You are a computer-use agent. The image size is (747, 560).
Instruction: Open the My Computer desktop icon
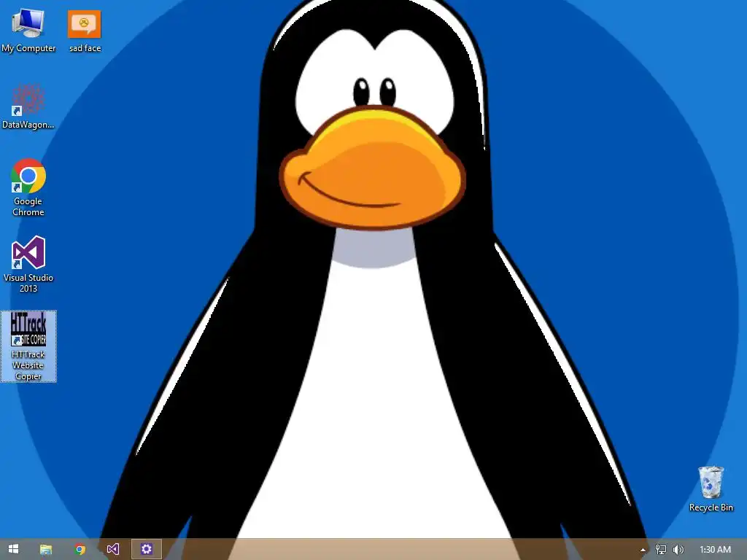pos(28,31)
